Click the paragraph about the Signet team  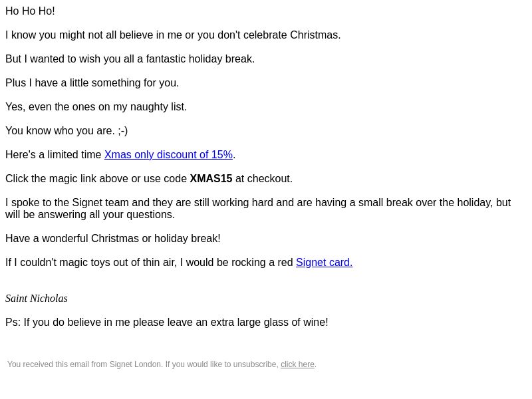[x=258, y=208]
